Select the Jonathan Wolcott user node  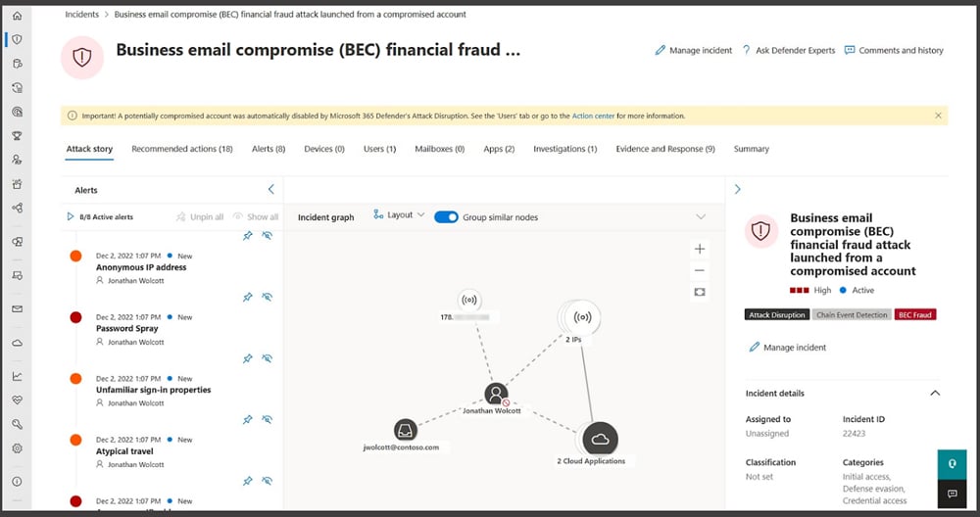[496, 395]
